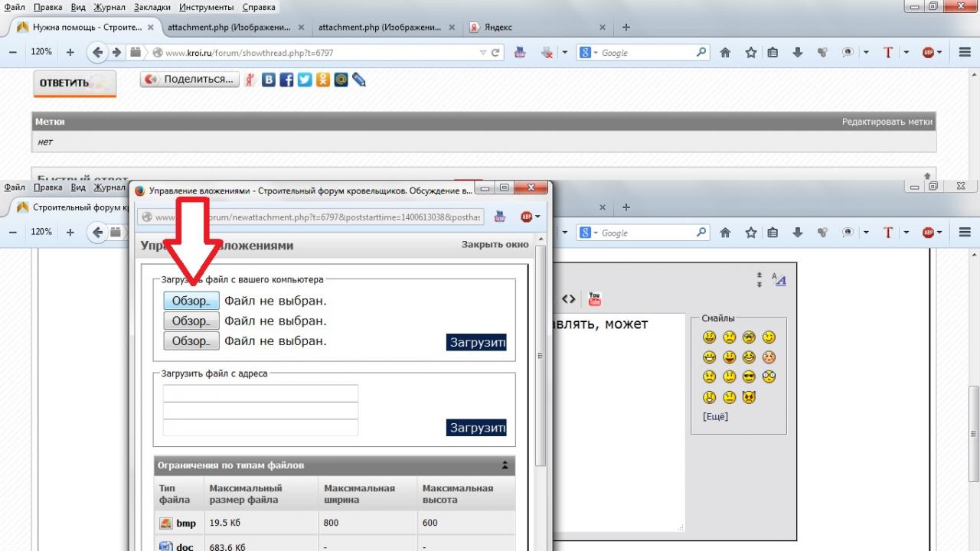This screenshot has width=980, height=551.
Task: Click the Закрыть окно link
Action: [495, 244]
